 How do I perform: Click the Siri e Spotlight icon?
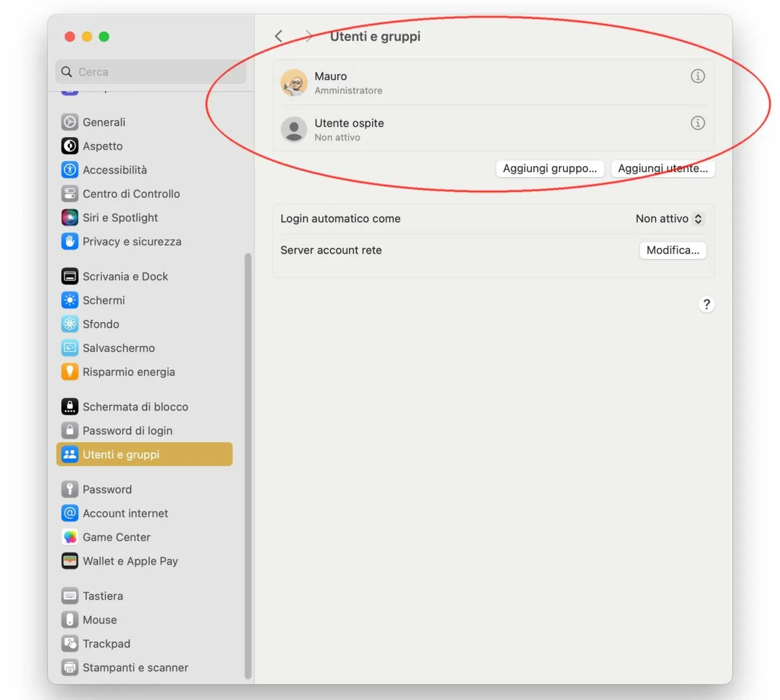coord(70,218)
